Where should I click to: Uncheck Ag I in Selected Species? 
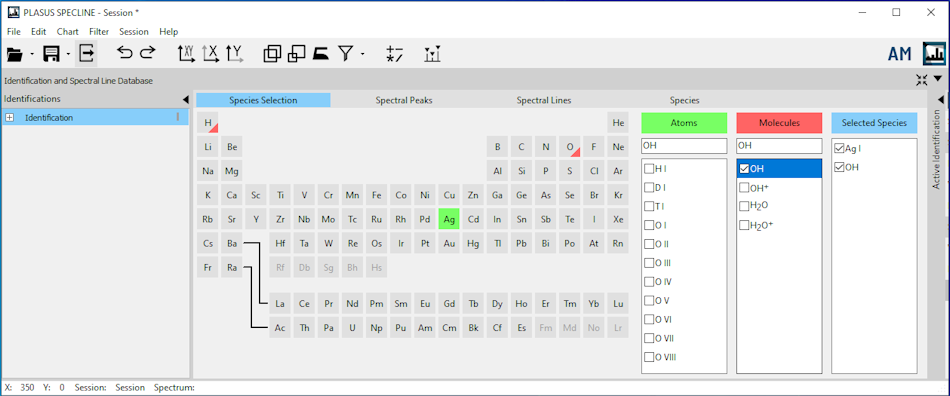(x=839, y=148)
